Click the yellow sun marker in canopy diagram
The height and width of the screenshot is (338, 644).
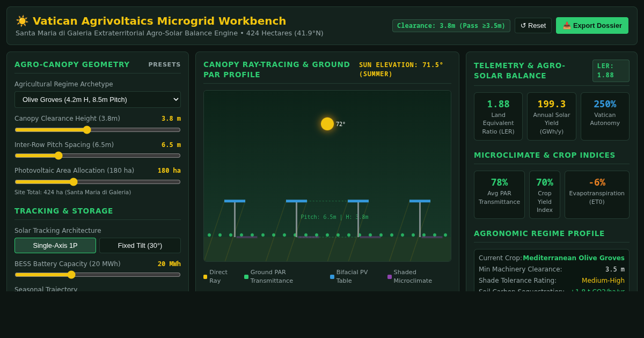point(327,124)
